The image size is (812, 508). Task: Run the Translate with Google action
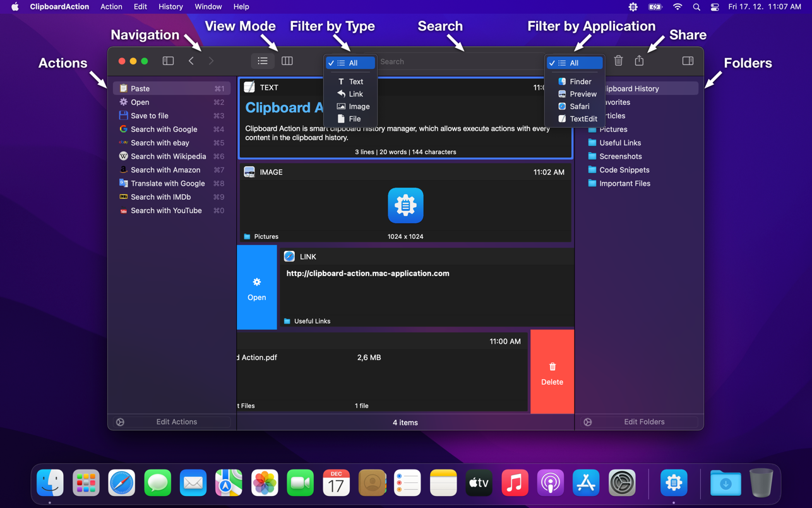[171, 184]
